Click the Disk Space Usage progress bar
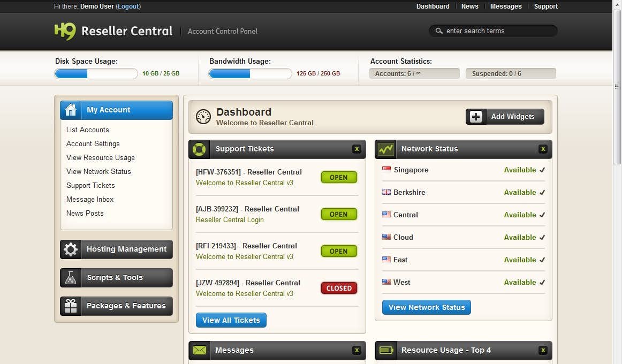 click(x=96, y=74)
